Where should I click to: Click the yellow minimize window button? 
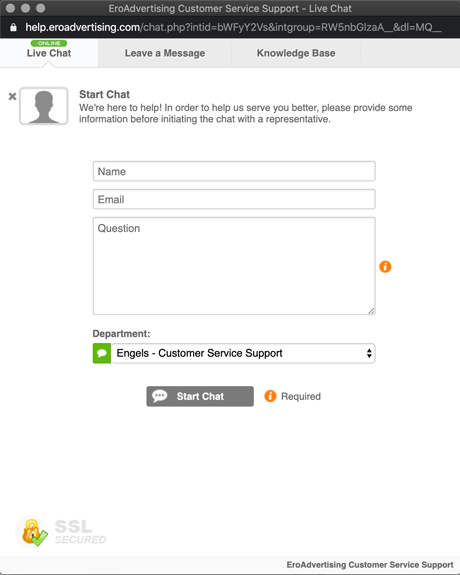(x=25, y=8)
